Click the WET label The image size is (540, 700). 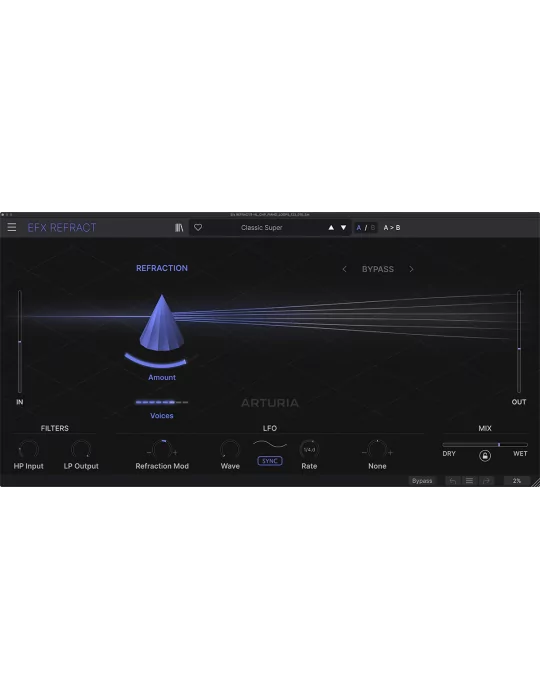coord(520,454)
